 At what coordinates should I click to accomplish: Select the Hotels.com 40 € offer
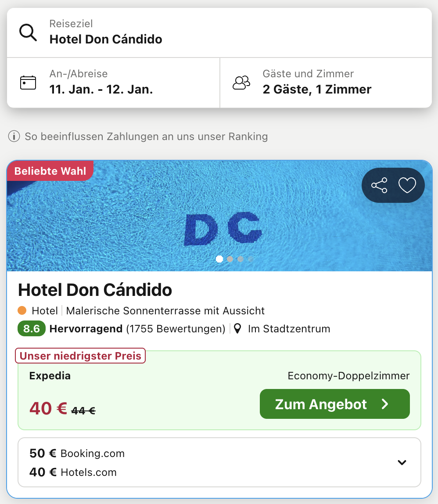(x=73, y=472)
